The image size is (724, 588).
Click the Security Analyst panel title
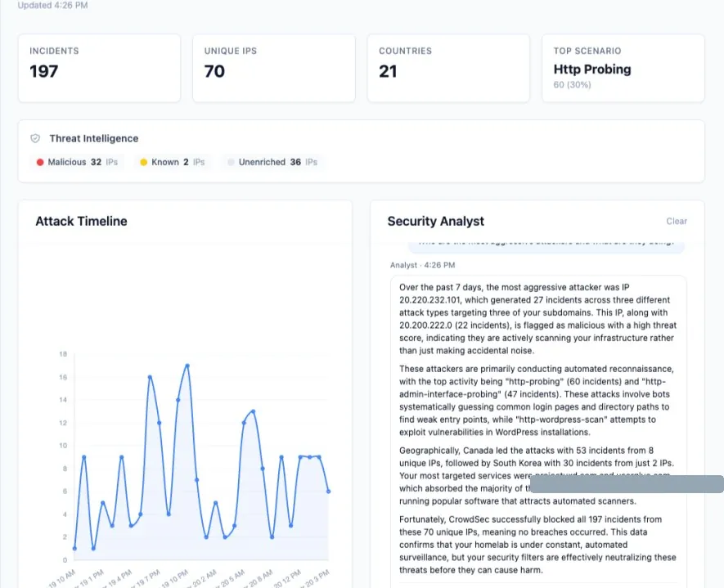436,221
